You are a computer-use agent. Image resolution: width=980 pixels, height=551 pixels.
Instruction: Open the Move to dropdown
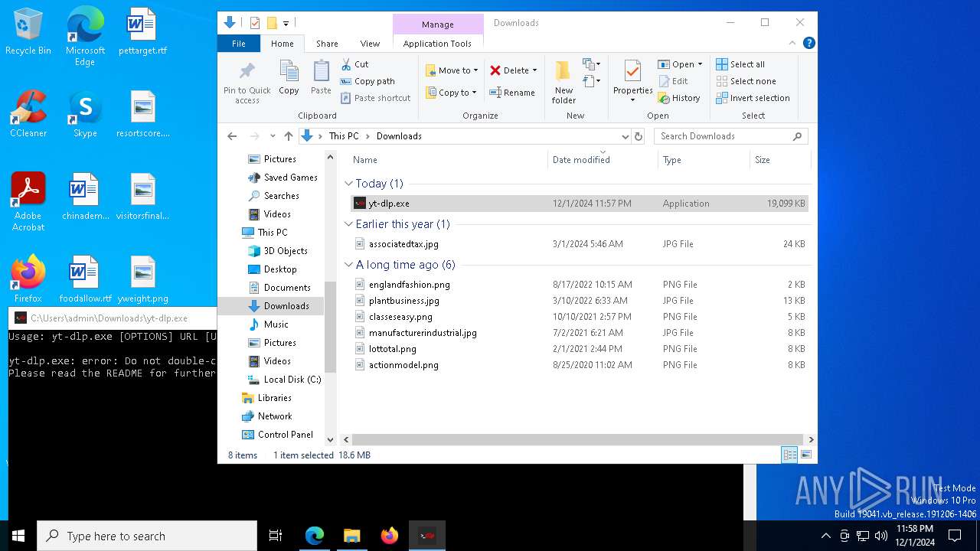click(452, 70)
